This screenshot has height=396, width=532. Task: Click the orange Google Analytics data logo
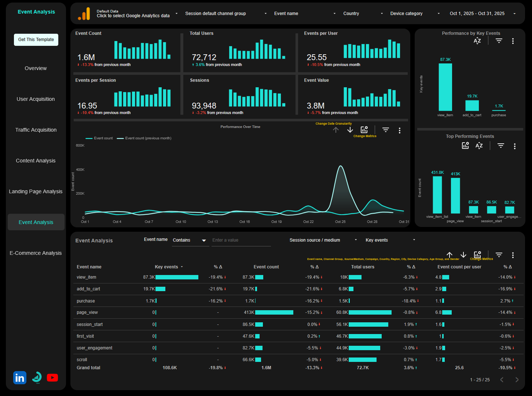(x=84, y=14)
